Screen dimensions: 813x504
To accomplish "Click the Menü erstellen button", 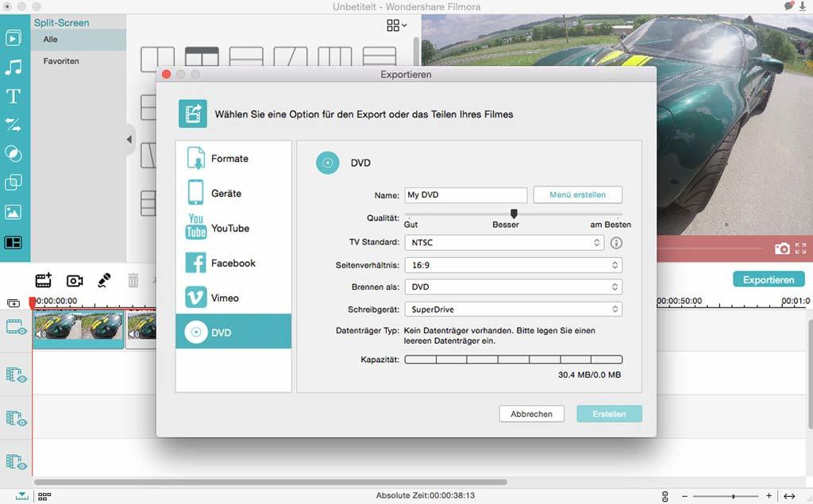I will [x=578, y=194].
